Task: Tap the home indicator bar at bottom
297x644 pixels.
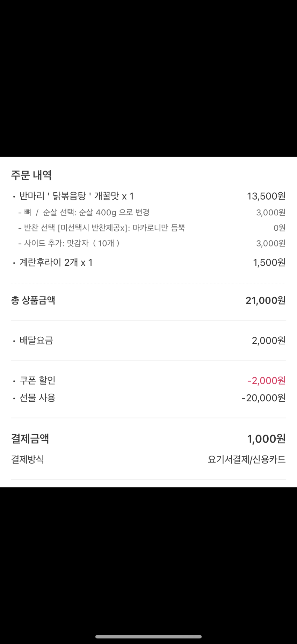Action: 148,637
